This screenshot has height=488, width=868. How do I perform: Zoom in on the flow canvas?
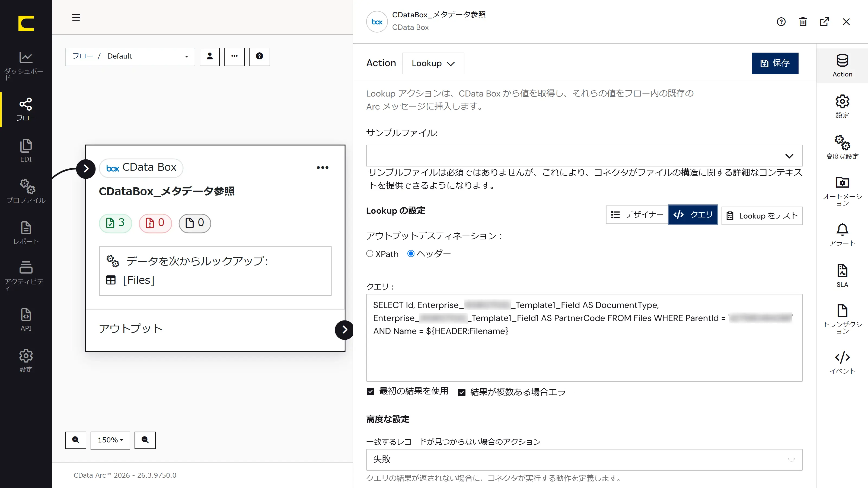point(75,440)
